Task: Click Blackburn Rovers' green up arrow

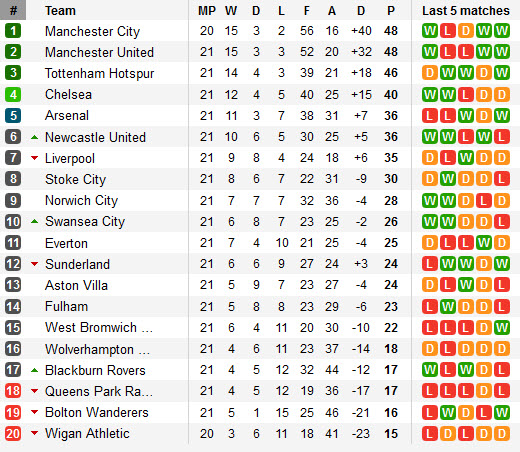Action: coord(34,370)
